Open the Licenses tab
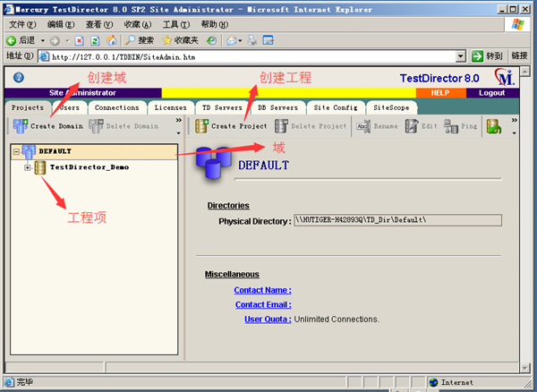The image size is (537, 392). (x=170, y=107)
